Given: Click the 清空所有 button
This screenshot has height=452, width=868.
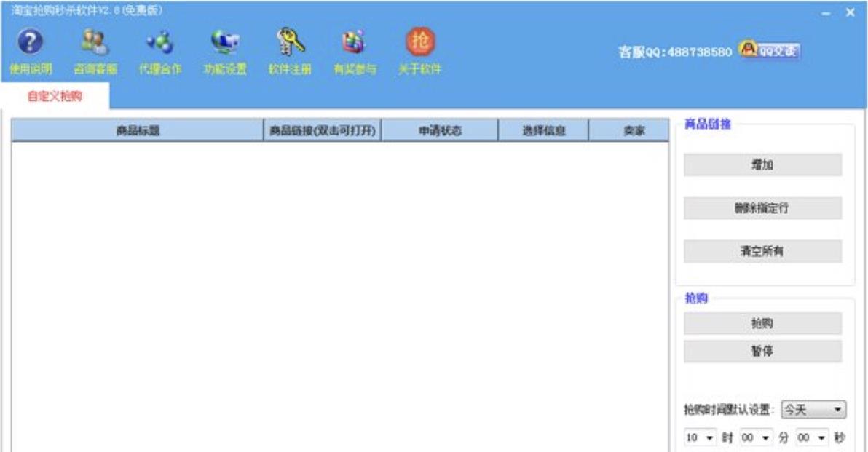Looking at the screenshot, I should [762, 251].
